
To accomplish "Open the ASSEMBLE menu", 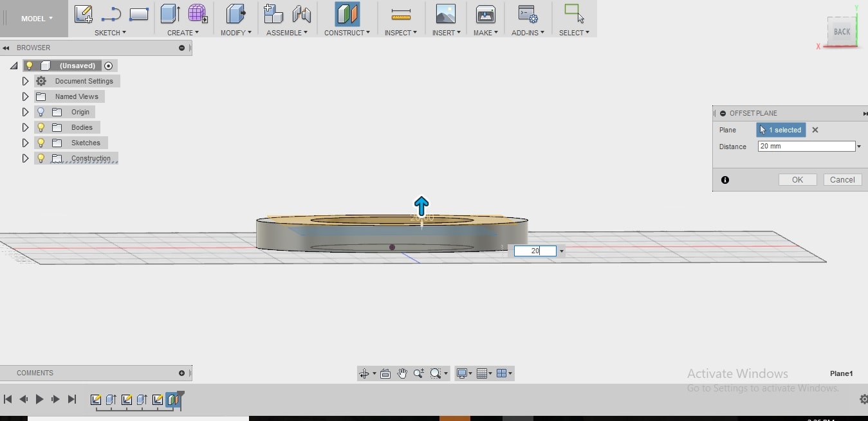I will [x=287, y=32].
